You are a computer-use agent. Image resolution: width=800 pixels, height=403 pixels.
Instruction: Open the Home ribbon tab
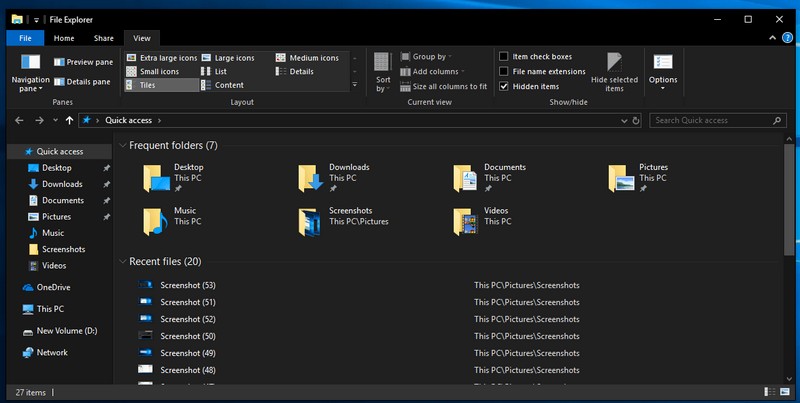click(x=64, y=38)
